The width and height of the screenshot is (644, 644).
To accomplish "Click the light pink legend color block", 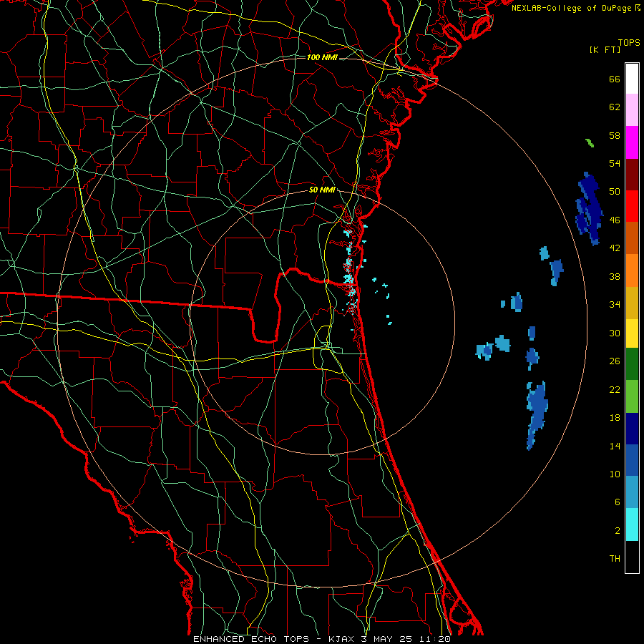I will tap(632, 109).
